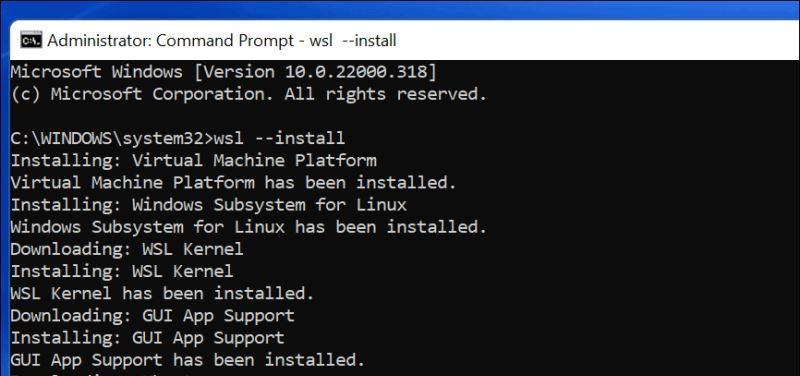Click 'WSL Kernel has been installed' line
This screenshot has width=800, height=376.
pyautogui.click(x=162, y=293)
